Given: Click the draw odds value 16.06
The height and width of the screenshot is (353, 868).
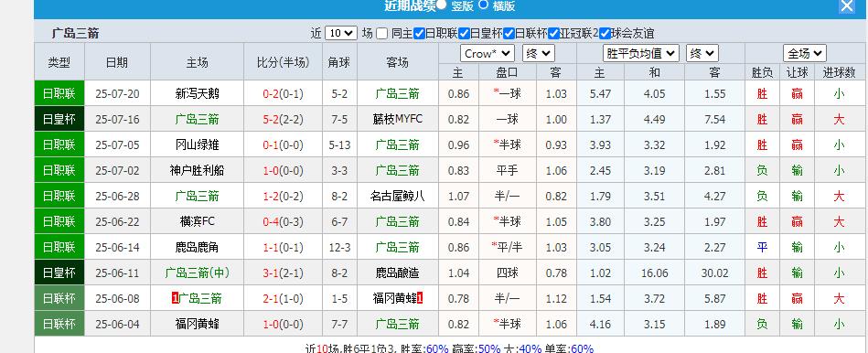Looking at the screenshot, I should [655, 273].
